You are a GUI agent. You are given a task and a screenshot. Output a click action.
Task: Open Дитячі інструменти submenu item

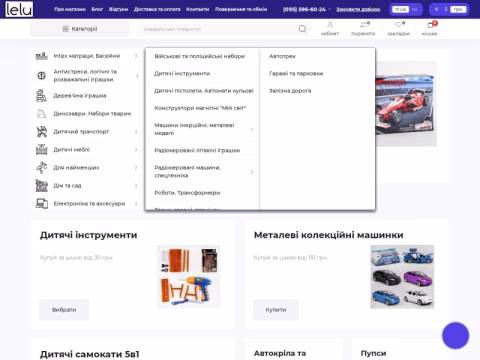[182, 74]
